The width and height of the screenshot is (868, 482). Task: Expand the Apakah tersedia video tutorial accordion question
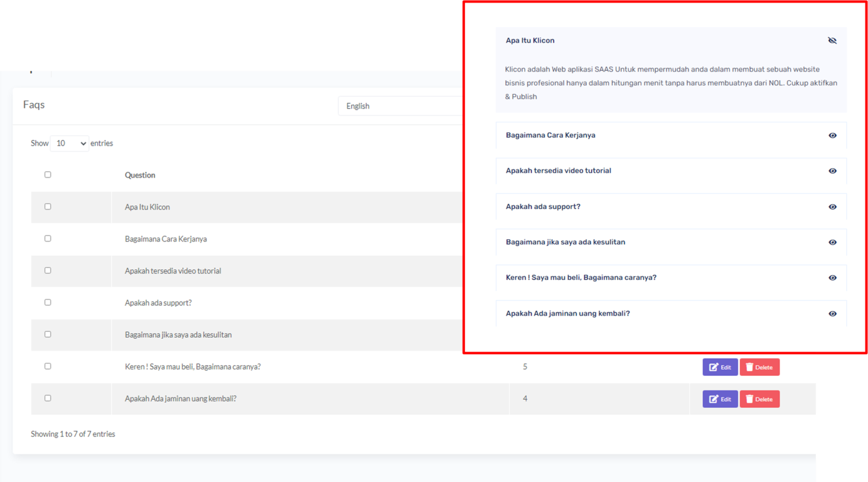671,171
